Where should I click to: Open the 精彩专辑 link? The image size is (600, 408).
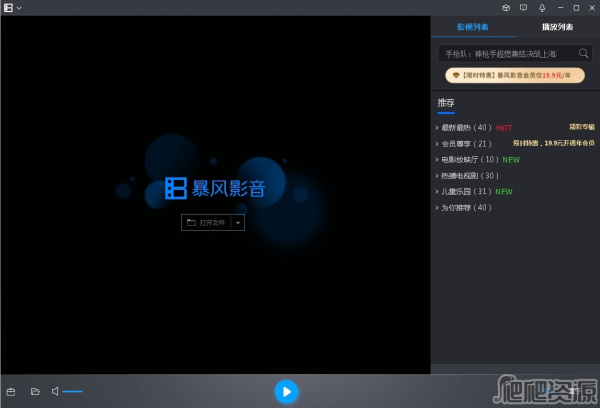582,127
